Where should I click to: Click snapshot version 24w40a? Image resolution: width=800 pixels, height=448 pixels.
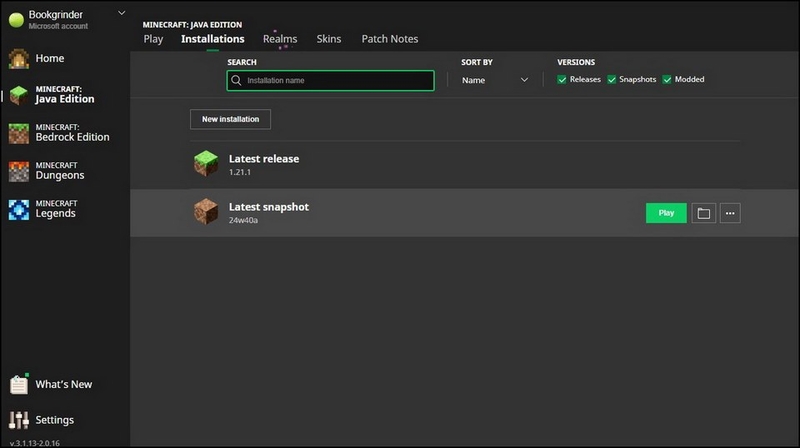[x=243, y=220]
